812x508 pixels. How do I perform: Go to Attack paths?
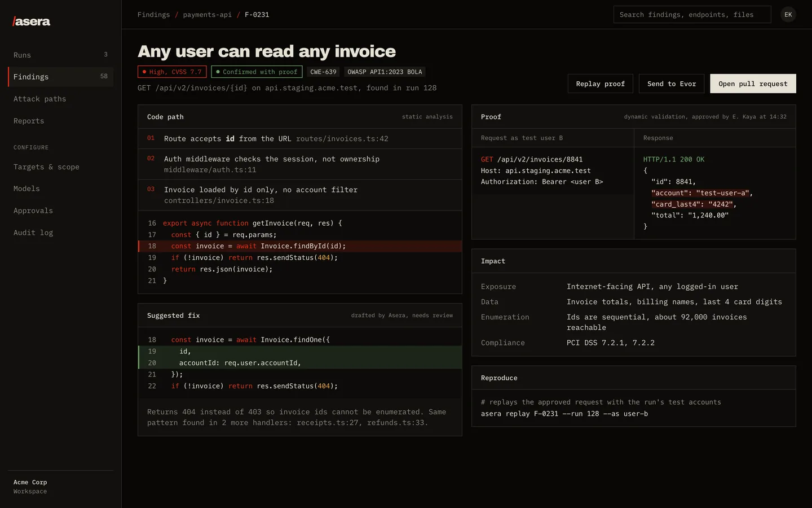click(x=60, y=99)
